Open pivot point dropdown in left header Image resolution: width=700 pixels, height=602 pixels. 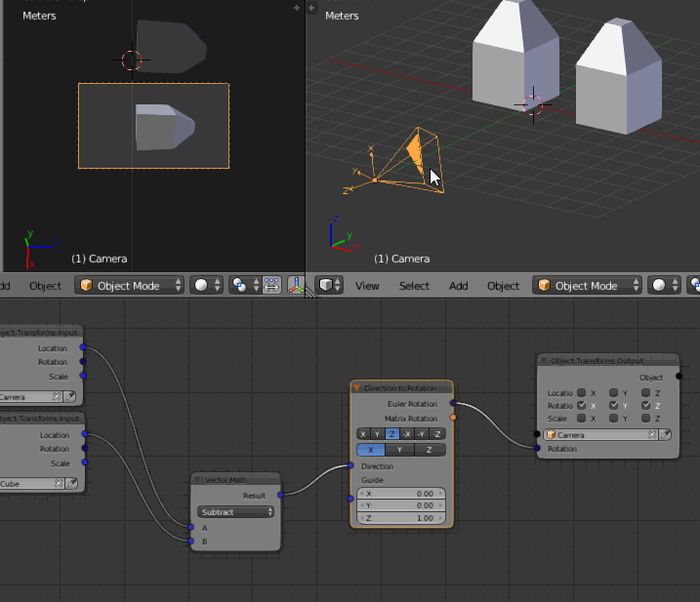[245, 285]
